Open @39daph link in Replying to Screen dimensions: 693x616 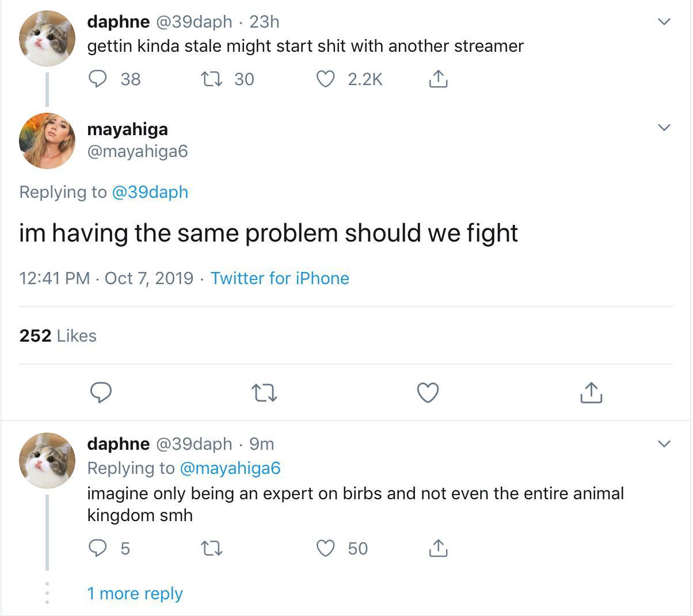[150, 192]
